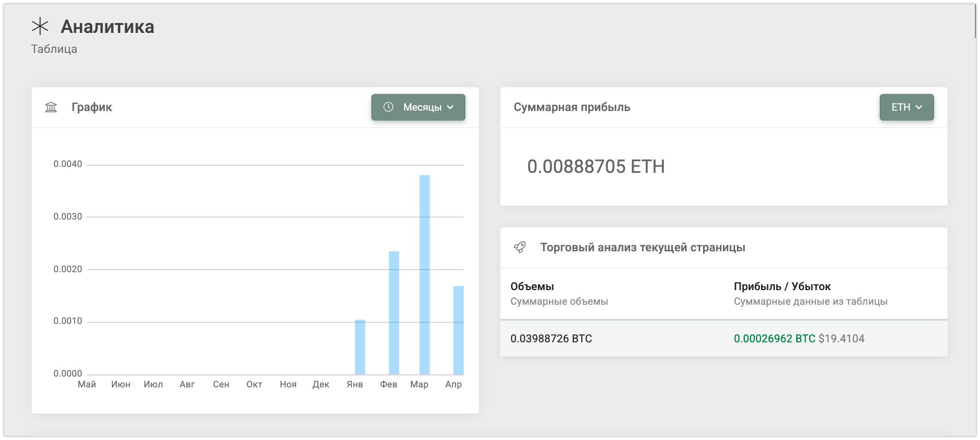Open the Месяцы period dropdown
Viewport: 980px width, 440px height.
pyautogui.click(x=418, y=107)
